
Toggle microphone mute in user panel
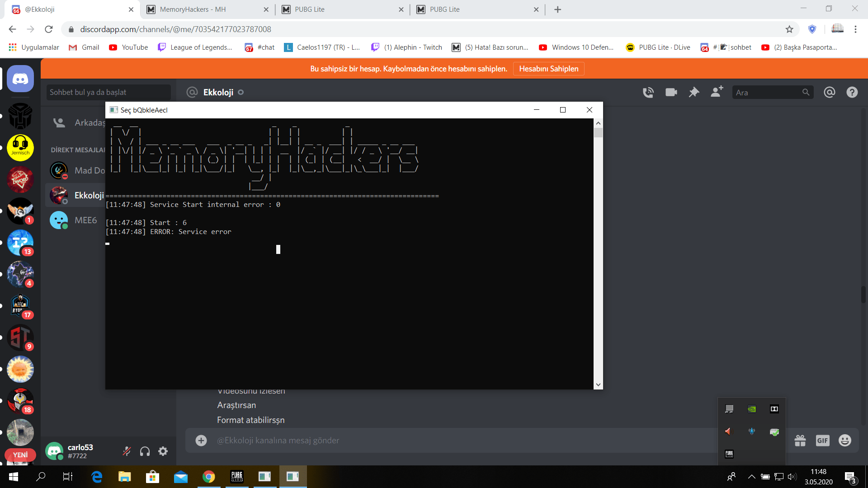click(x=127, y=451)
